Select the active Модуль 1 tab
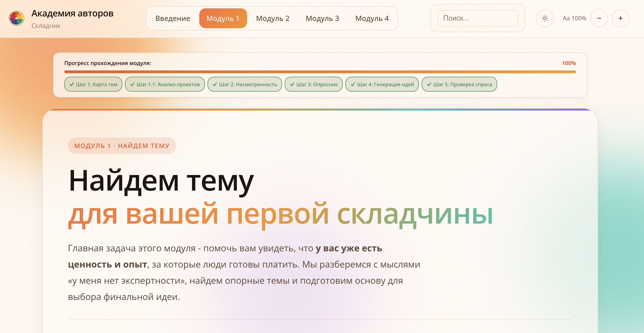 pyautogui.click(x=223, y=18)
